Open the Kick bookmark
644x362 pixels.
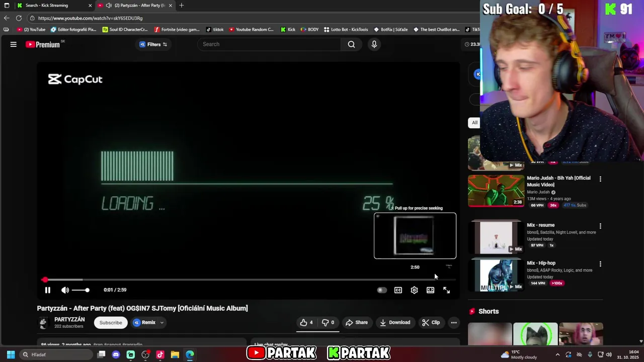[x=288, y=30]
